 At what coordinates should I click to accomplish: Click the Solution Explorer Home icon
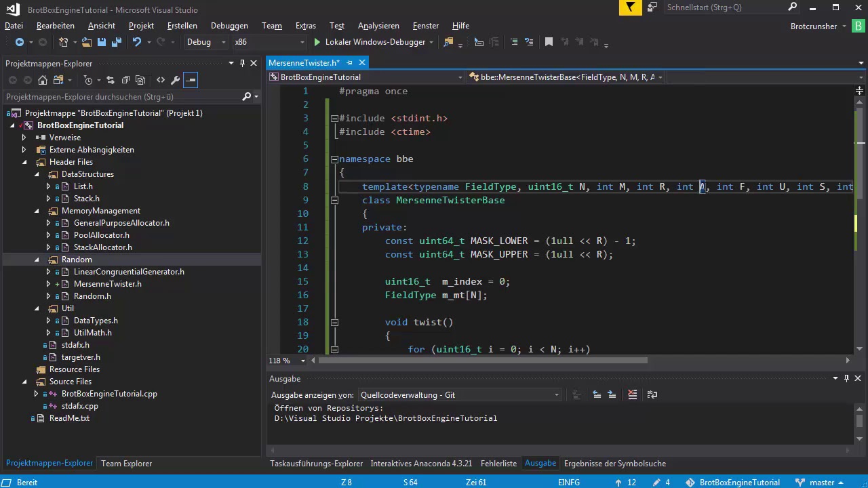coord(42,80)
